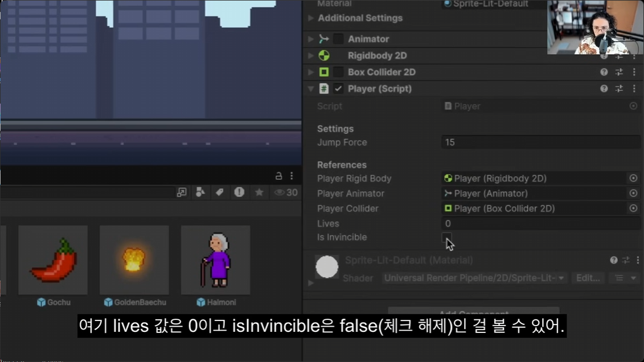Click the Sprite-Lit-Default material field
The height and width of the screenshot is (362, 644).
(x=494, y=4)
